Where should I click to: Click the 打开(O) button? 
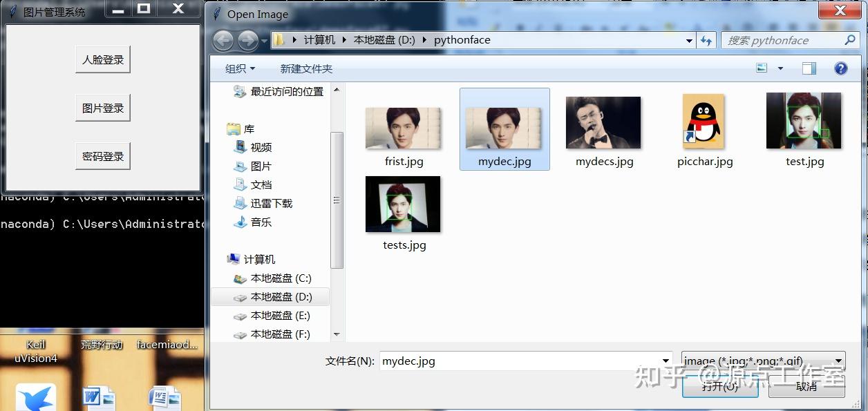pyautogui.click(x=719, y=388)
